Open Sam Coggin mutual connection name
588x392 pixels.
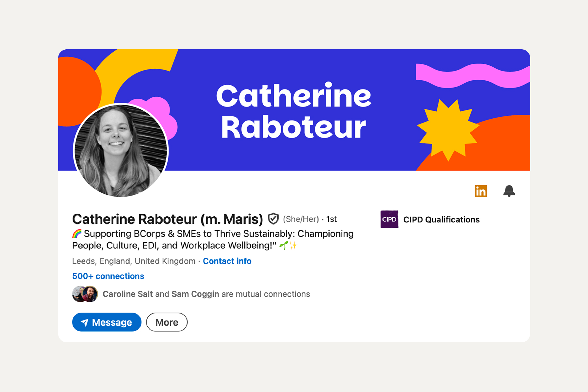tap(195, 294)
